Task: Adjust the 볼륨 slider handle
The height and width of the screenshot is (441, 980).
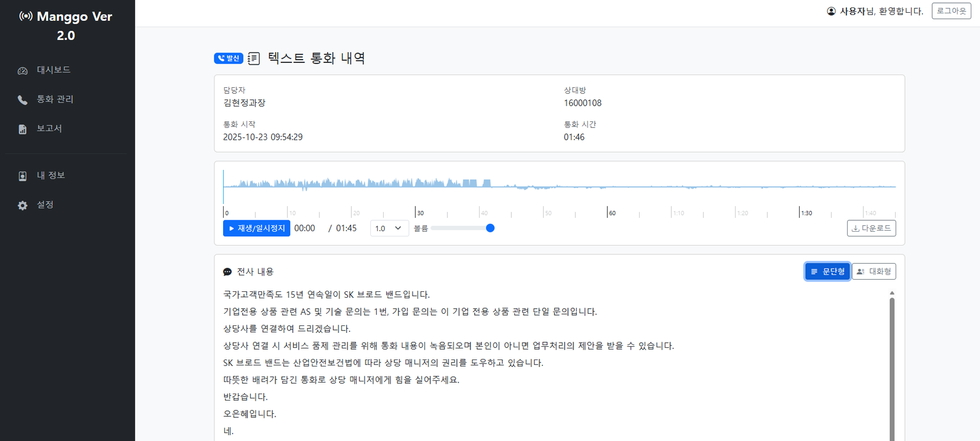Action: tap(490, 228)
